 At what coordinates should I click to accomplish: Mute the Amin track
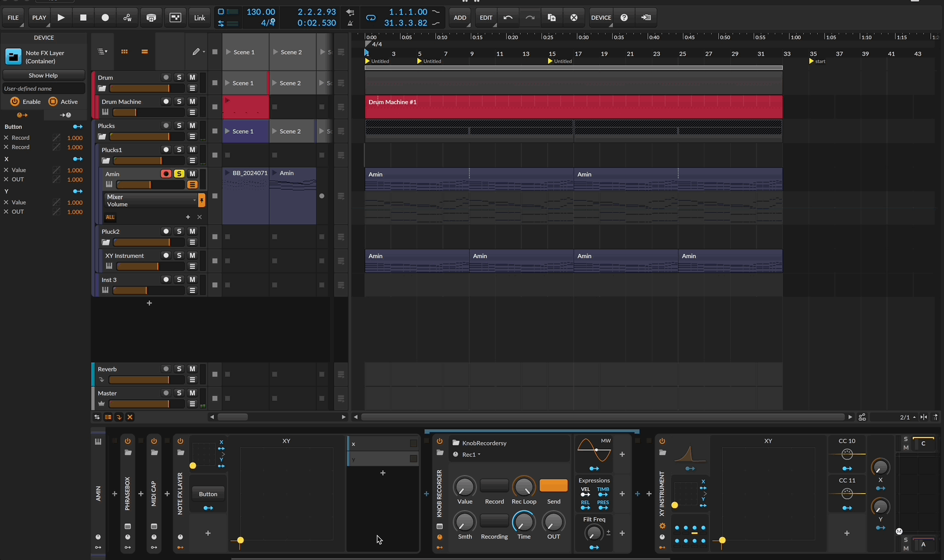pyautogui.click(x=192, y=174)
